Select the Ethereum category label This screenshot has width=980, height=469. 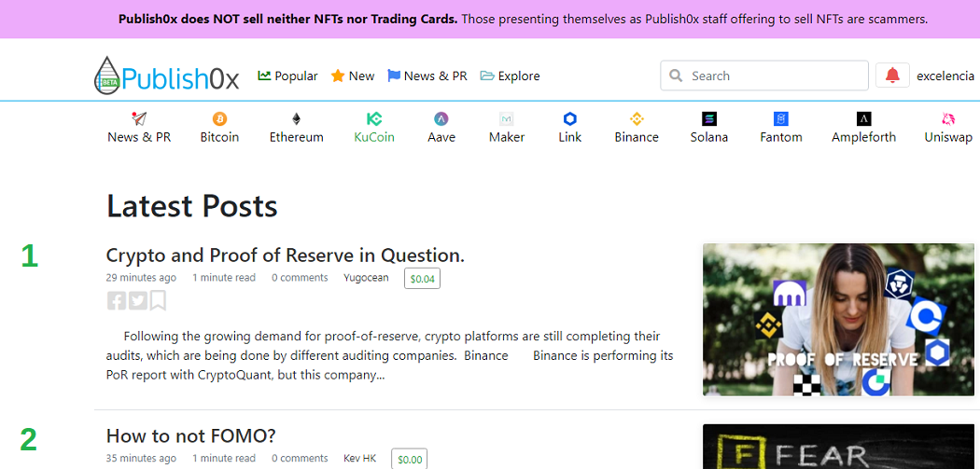(x=296, y=137)
